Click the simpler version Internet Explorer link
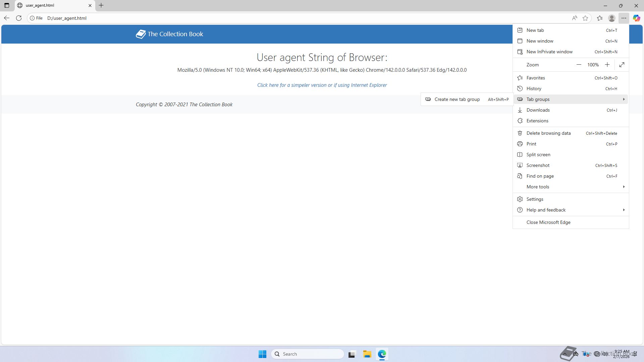Viewport: 644px width, 362px height. coord(322,85)
